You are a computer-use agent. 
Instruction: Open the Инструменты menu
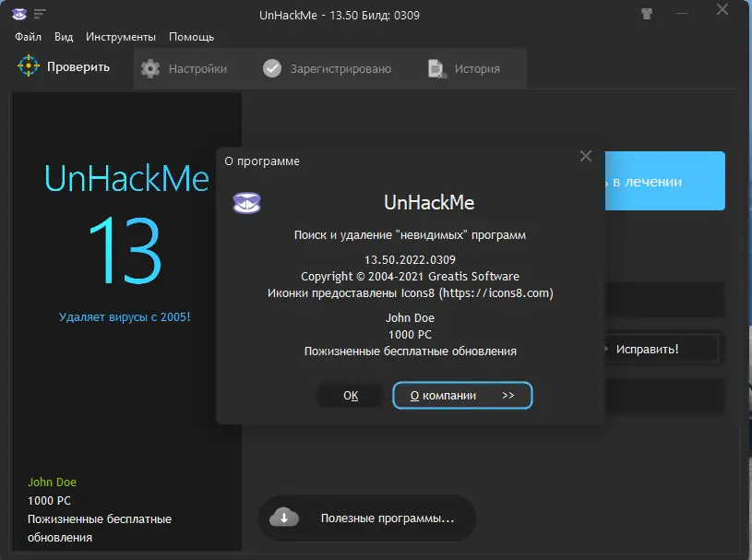[x=121, y=37]
